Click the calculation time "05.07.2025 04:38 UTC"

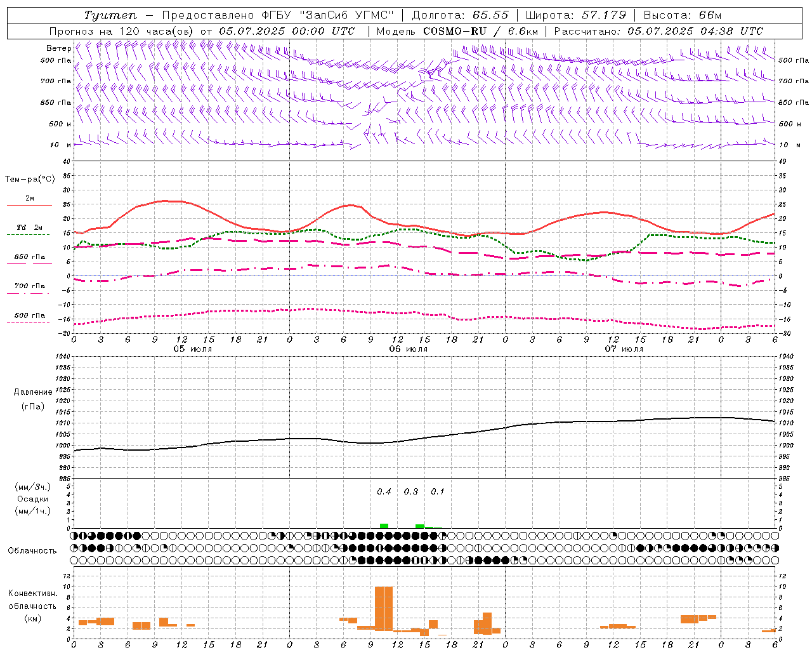(x=695, y=31)
